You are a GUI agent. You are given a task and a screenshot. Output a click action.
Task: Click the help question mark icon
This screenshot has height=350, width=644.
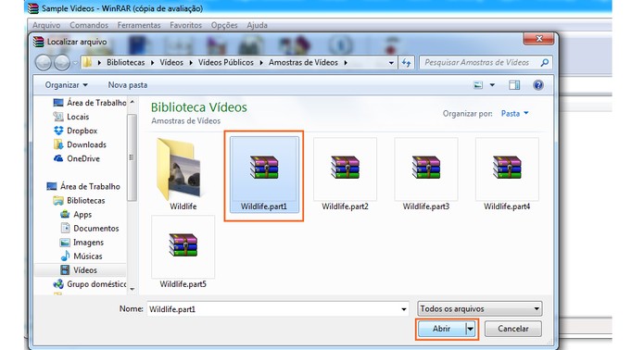(x=538, y=85)
